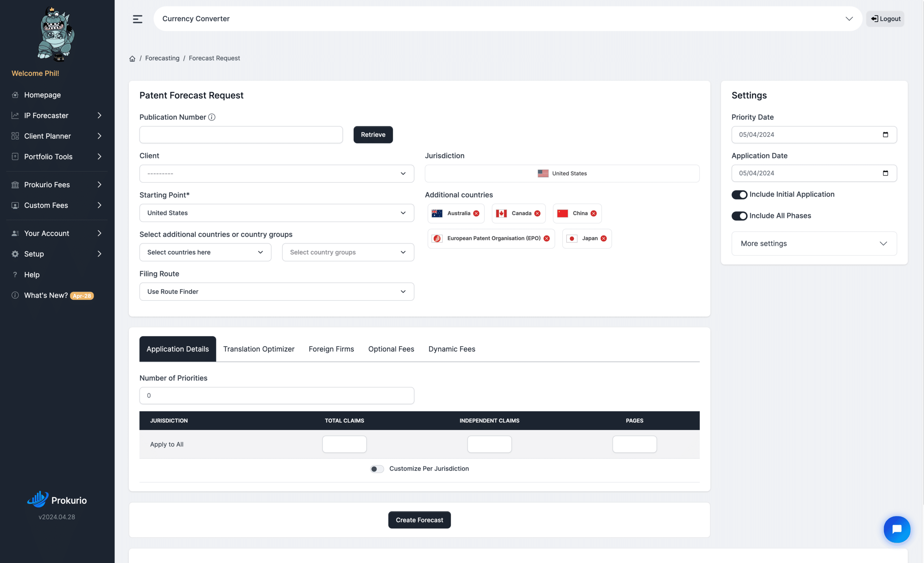Open the Select countries here dropdown
Screen dimensions: 924x563
[x=205, y=252]
